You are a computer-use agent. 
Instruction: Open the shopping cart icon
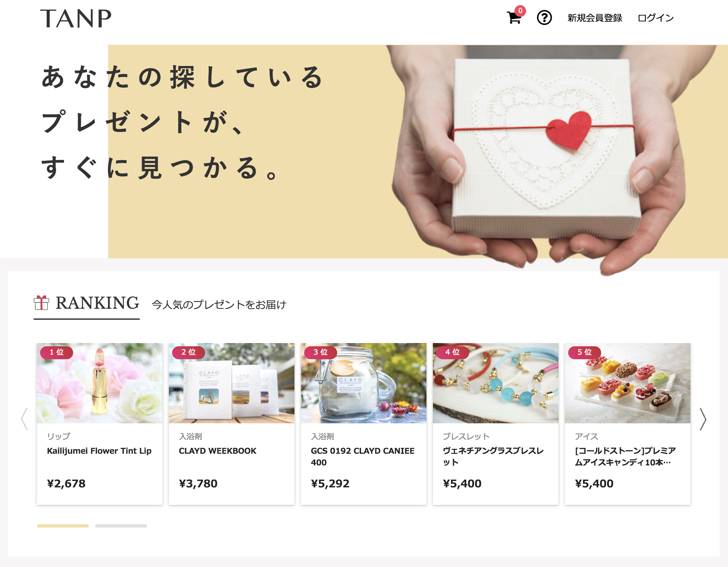coord(514,18)
